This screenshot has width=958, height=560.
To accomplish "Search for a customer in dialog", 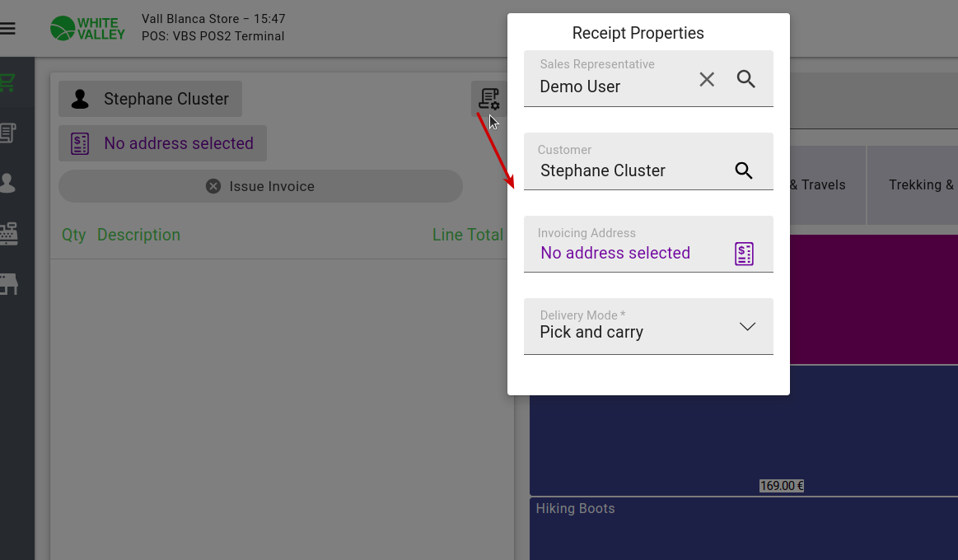I will [x=744, y=170].
